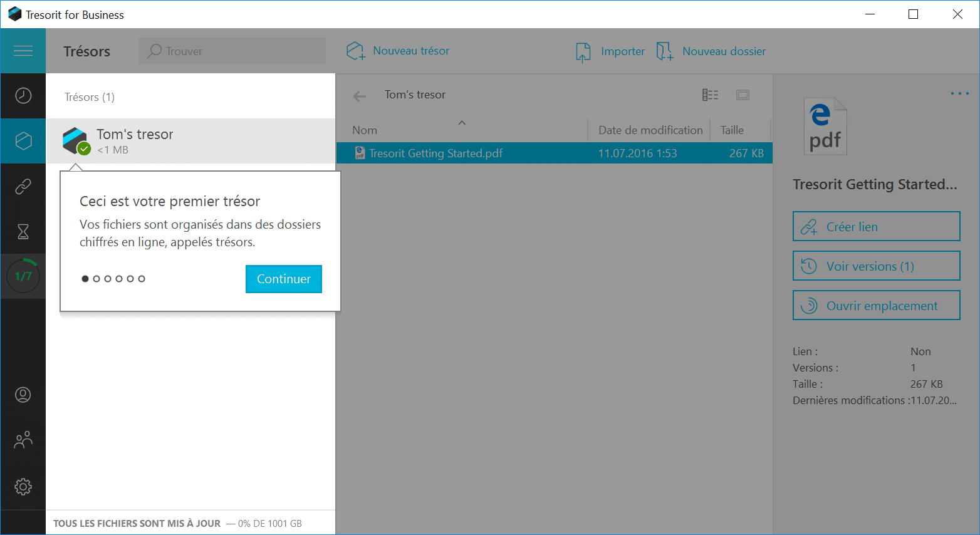Click the Trésors (1) heading
980x535 pixels.
90,97
